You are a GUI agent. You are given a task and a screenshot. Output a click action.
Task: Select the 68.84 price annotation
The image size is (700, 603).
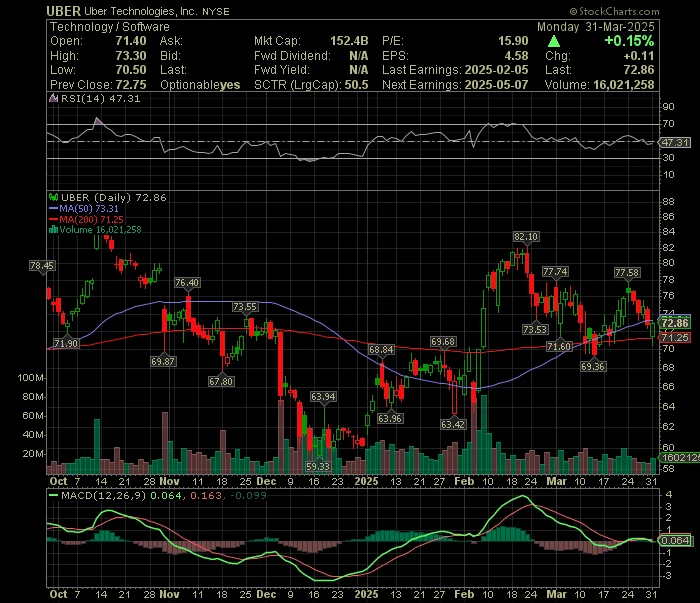click(381, 349)
